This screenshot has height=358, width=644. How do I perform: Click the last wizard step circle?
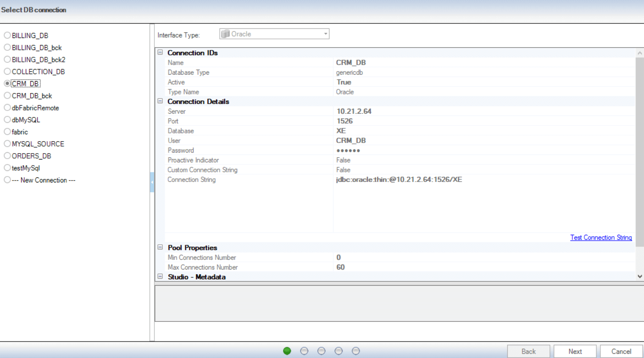point(356,351)
